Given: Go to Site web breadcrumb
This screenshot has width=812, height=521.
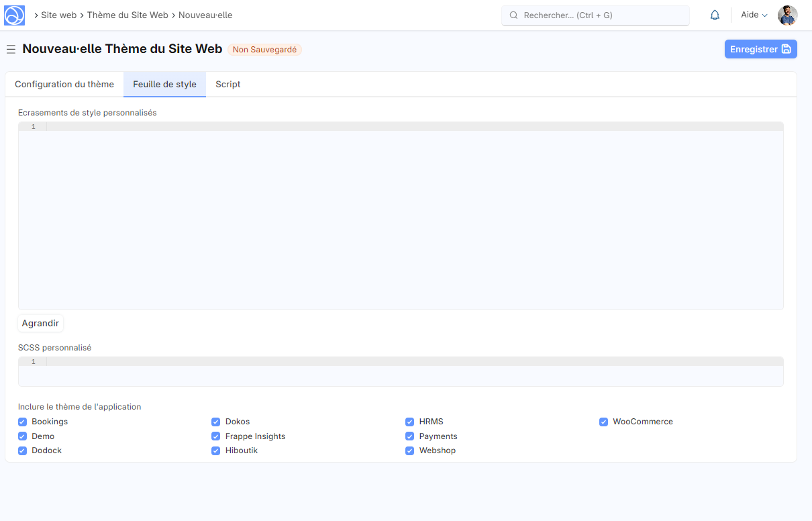Looking at the screenshot, I should tap(59, 15).
